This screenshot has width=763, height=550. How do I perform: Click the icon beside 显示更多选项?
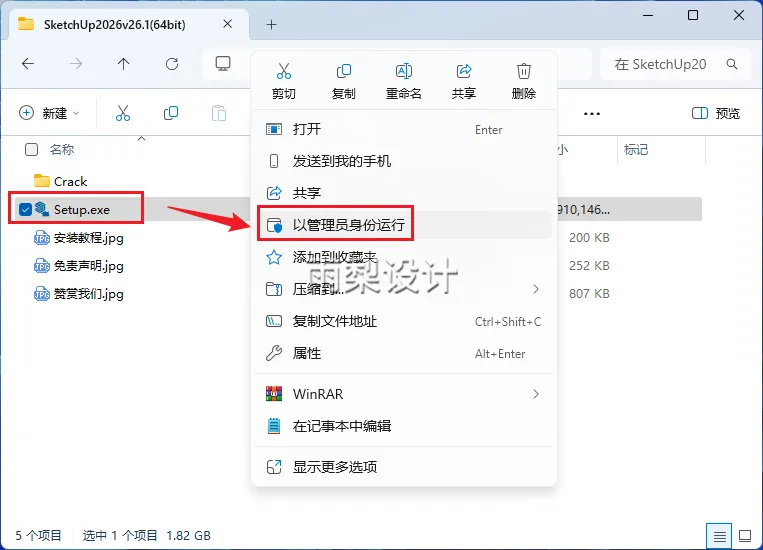point(274,467)
